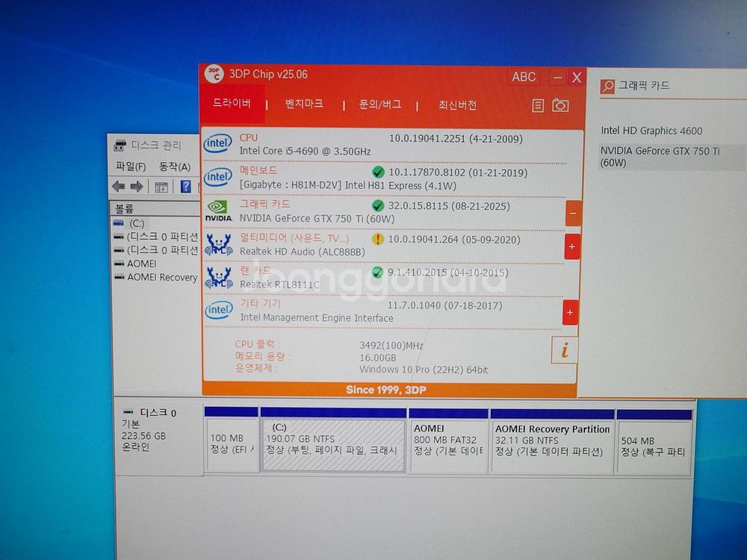Click the 16.00GB memory value
Screen dimensions: 747x560
pyautogui.click(x=377, y=358)
